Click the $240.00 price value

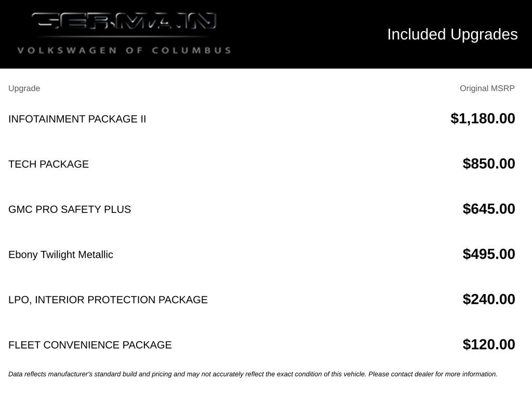coord(488,299)
